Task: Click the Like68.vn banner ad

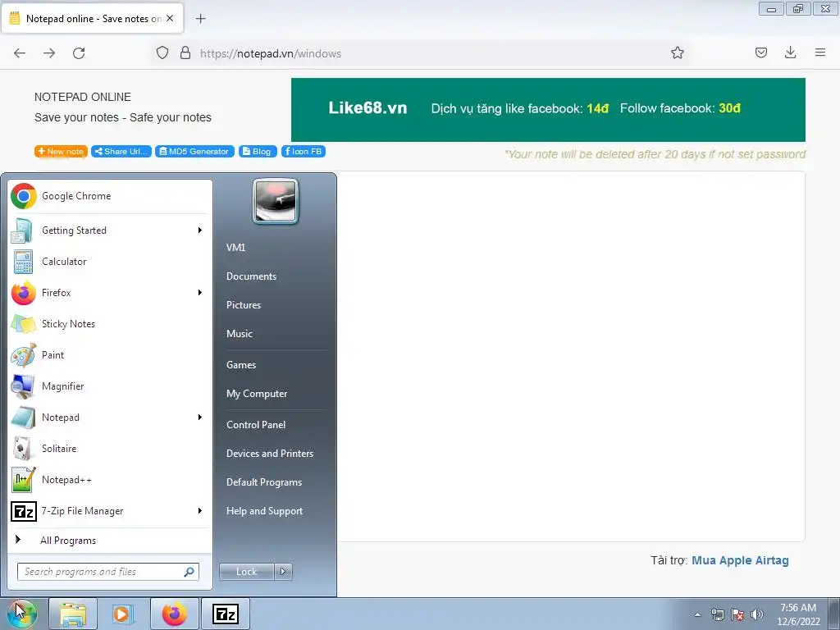Action: (x=548, y=110)
